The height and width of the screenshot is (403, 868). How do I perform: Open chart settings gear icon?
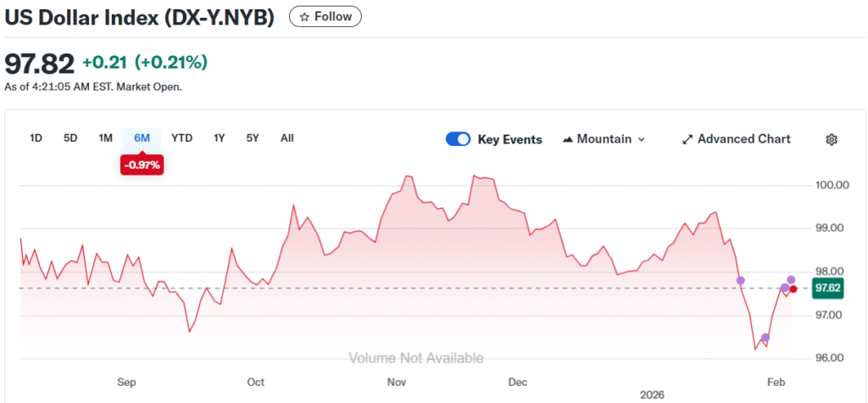(832, 139)
